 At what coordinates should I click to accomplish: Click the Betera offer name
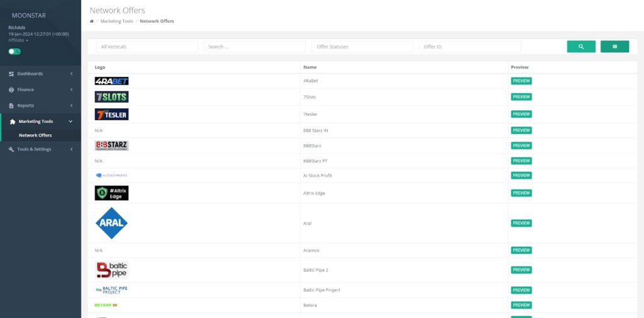(310, 305)
